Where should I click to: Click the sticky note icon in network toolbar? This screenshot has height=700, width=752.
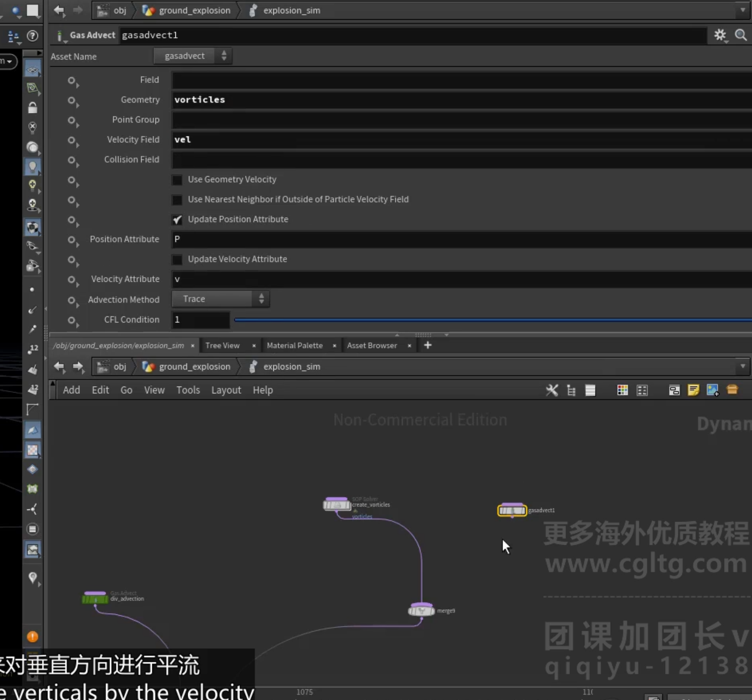(693, 390)
